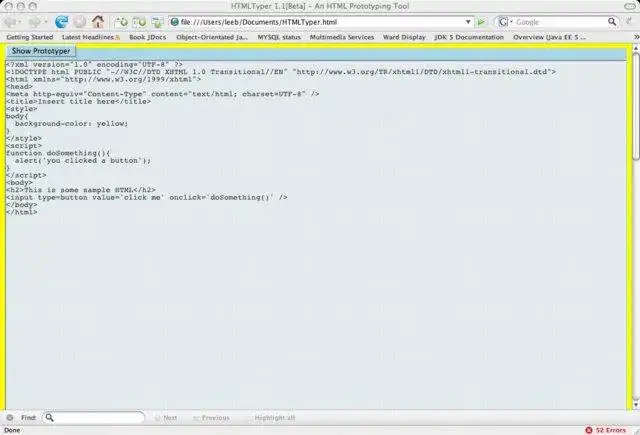The image size is (640, 435).
Task: Click the RSS icon beside Latest Headlines
Action: pyautogui.click(x=118, y=38)
